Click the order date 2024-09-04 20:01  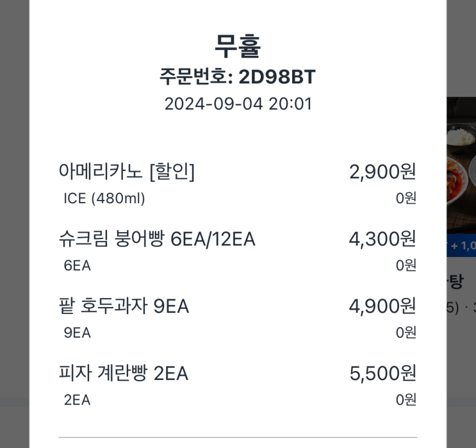[238, 104]
